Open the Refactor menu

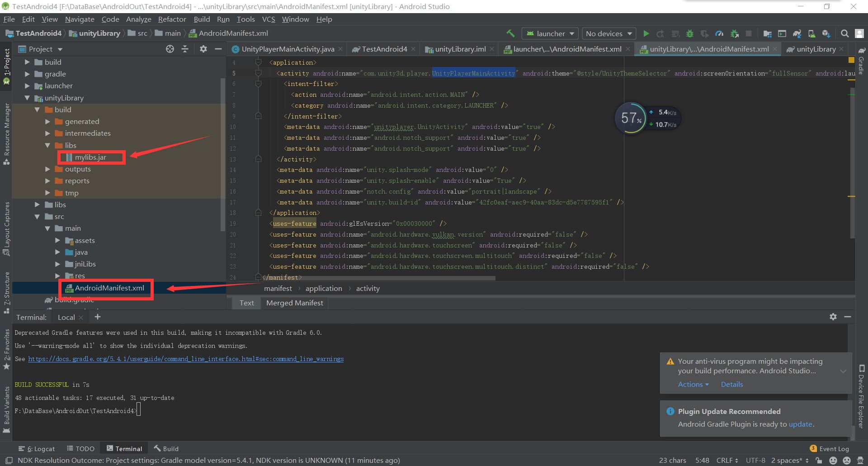[172, 19]
